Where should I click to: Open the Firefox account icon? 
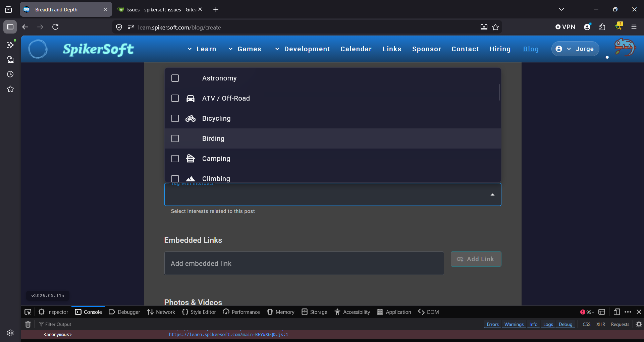(587, 27)
